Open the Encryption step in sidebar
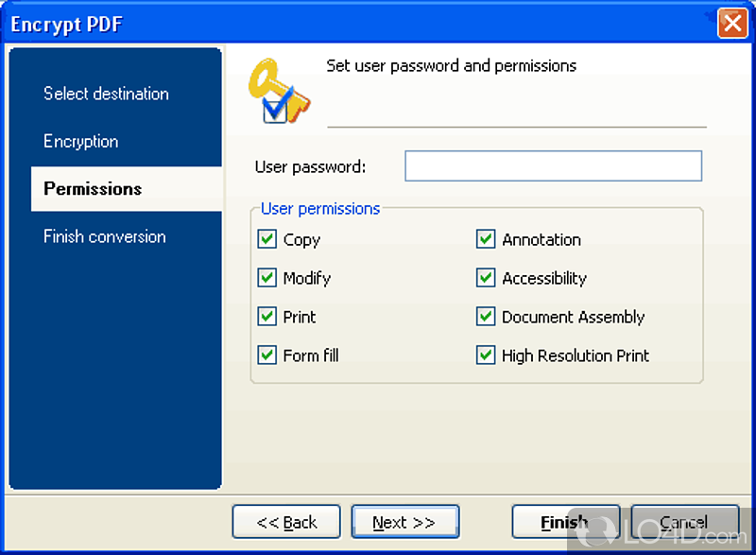756x555 pixels. coord(81,141)
